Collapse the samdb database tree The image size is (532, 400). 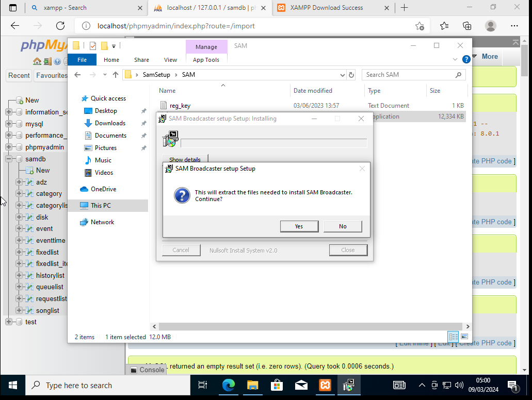tap(9, 159)
